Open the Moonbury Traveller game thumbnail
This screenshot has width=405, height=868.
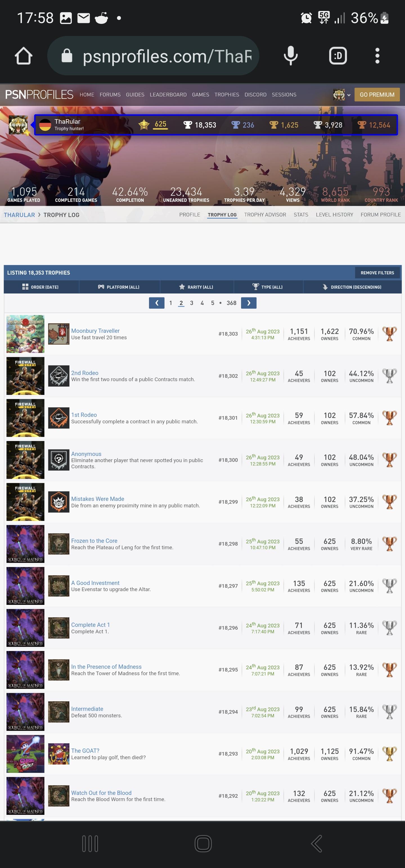click(x=26, y=334)
